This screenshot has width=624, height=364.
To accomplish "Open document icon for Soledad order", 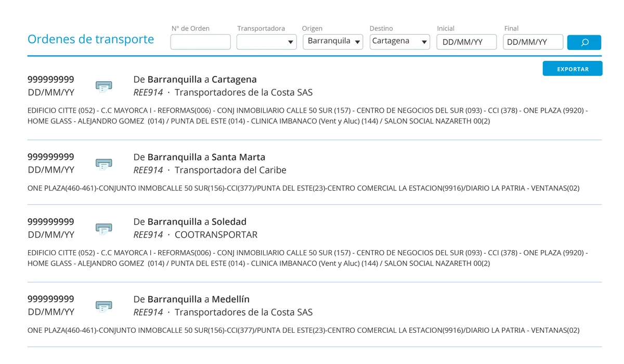I will (x=104, y=228).
